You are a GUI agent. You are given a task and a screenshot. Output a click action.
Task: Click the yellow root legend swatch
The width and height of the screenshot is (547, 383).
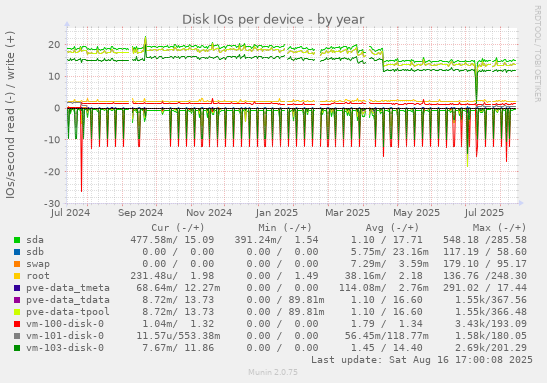(x=17, y=276)
